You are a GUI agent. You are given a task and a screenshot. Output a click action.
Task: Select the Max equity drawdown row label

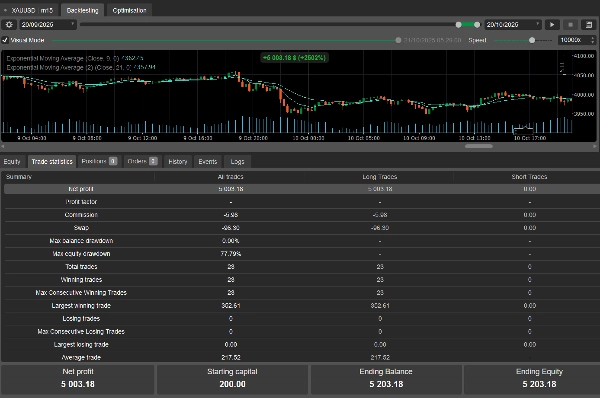pos(81,254)
